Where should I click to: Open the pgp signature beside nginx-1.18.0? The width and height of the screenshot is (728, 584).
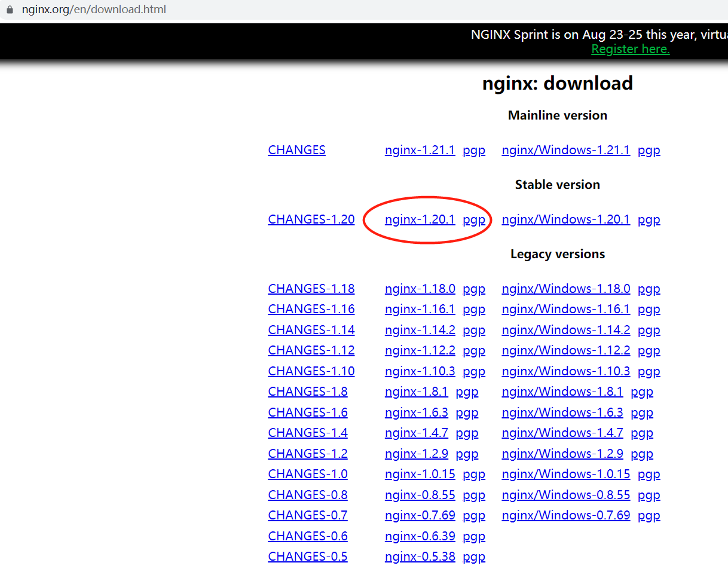(474, 289)
